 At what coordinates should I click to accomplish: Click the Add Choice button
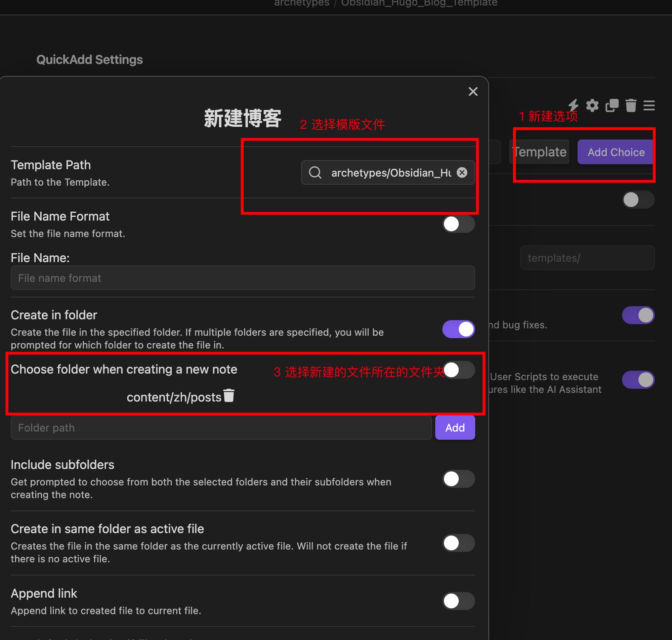click(x=616, y=152)
